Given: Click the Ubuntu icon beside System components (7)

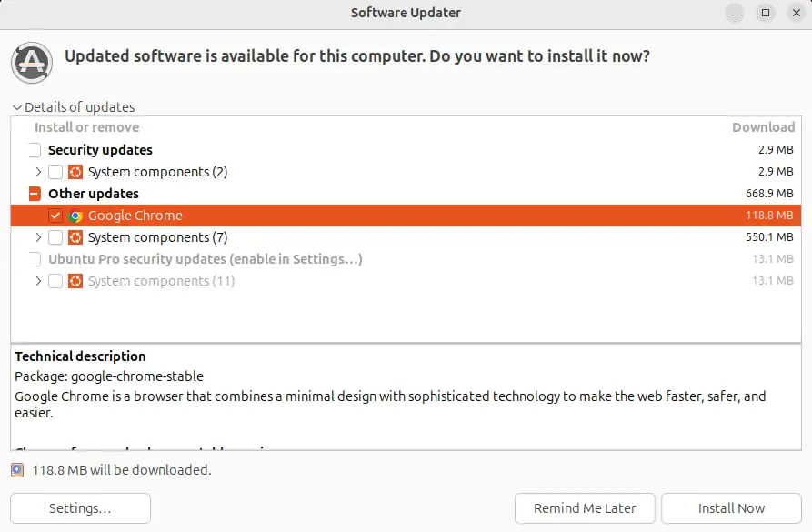Looking at the screenshot, I should (x=74, y=237).
